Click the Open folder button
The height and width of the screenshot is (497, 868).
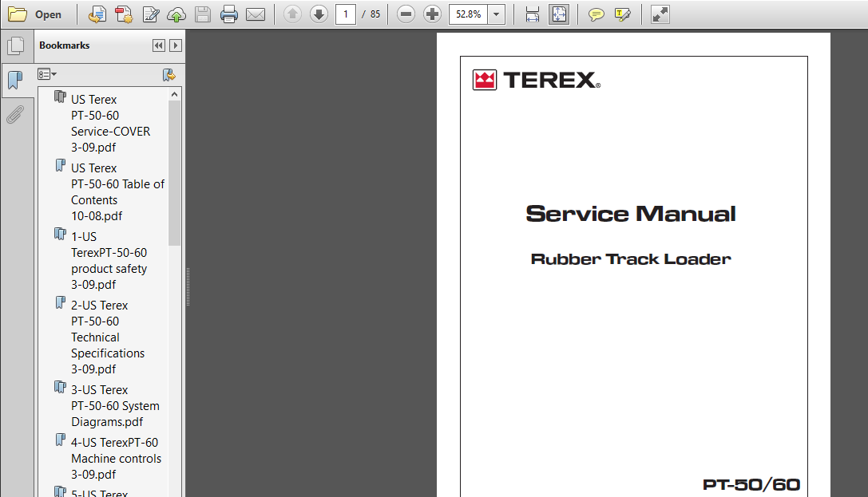click(x=34, y=14)
